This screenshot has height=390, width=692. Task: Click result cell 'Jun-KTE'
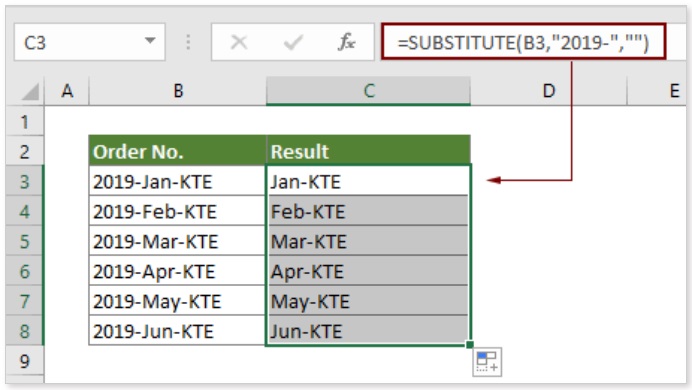[x=369, y=331]
